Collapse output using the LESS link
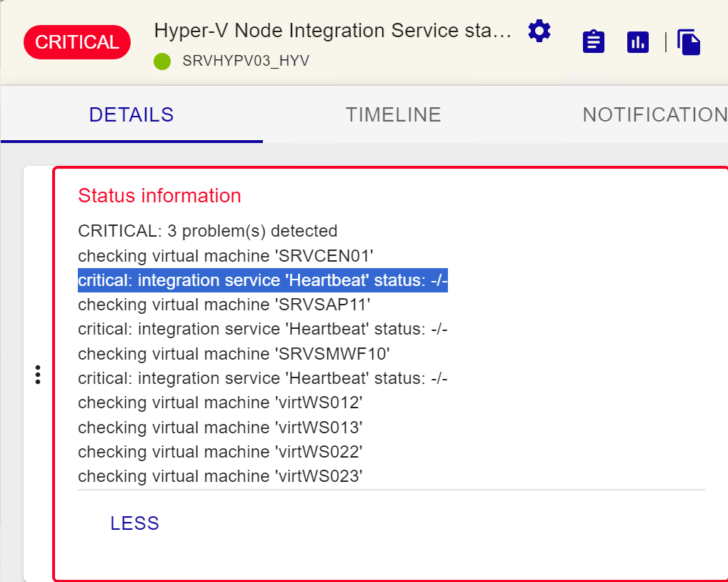Image resolution: width=728 pixels, height=582 pixels. [134, 523]
